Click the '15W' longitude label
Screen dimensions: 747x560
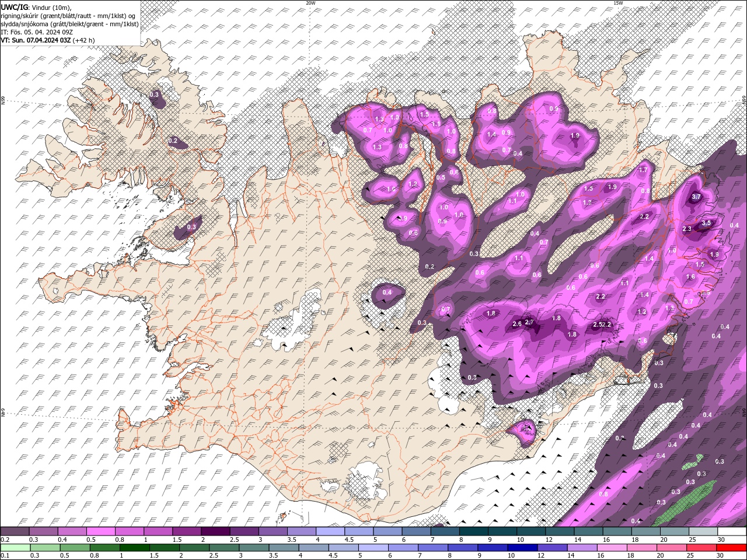pyautogui.click(x=617, y=3)
